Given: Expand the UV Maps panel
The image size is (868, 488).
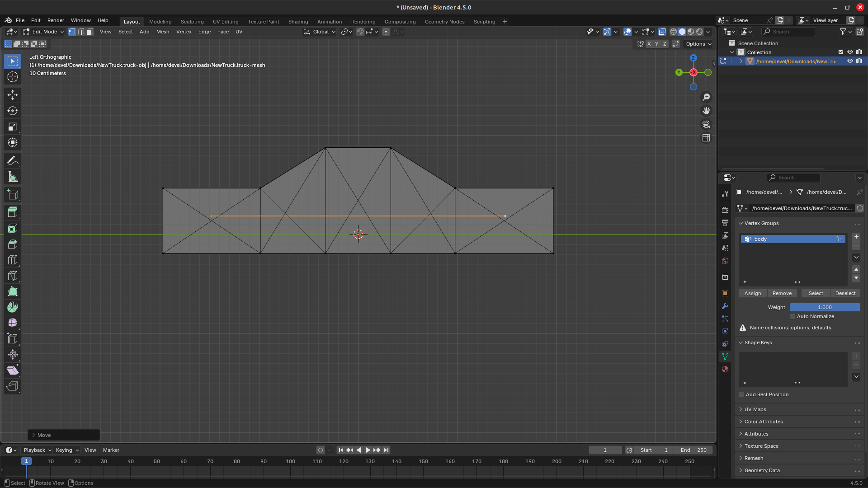Looking at the screenshot, I should 755,409.
